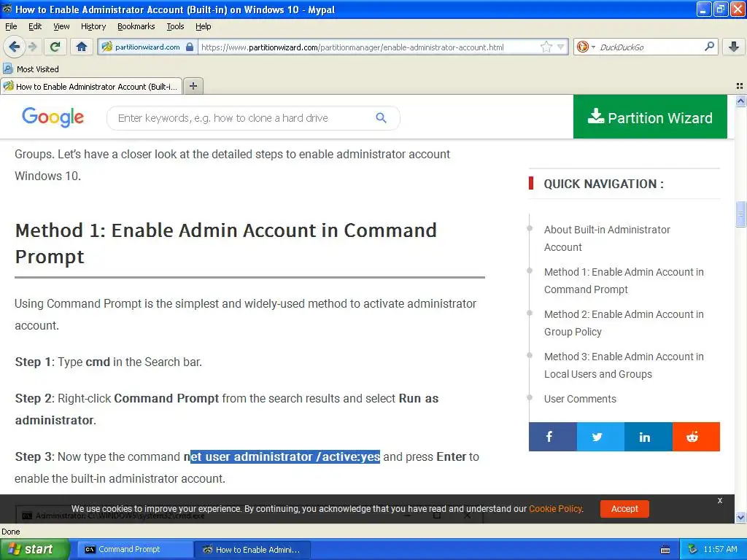Image resolution: width=747 pixels, height=560 pixels.
Task: Click the address bar URL field
Action: point(369,47)
